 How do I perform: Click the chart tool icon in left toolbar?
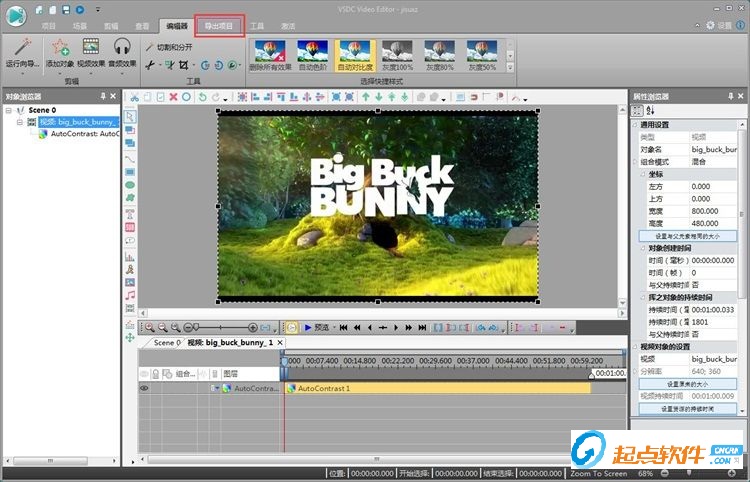pyautogui.click(x=130, y=257)
